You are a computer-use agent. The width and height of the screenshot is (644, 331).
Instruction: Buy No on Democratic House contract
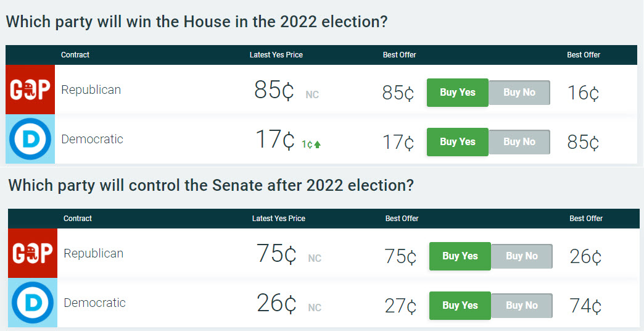point(519,142)
